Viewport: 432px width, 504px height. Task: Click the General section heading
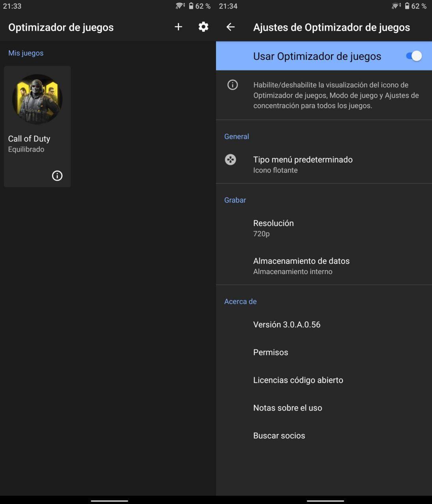pos(236,136)
